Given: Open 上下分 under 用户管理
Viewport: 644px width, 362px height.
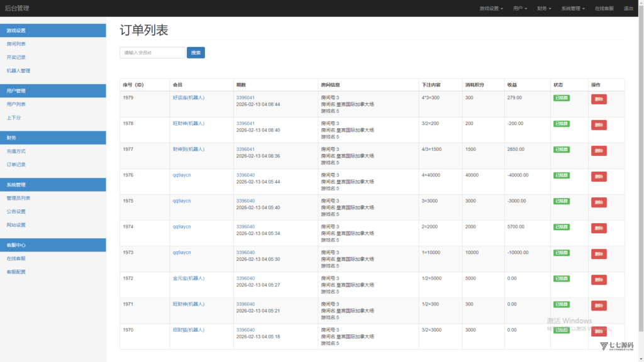Looking at the screenshot, I should point(14,118).
